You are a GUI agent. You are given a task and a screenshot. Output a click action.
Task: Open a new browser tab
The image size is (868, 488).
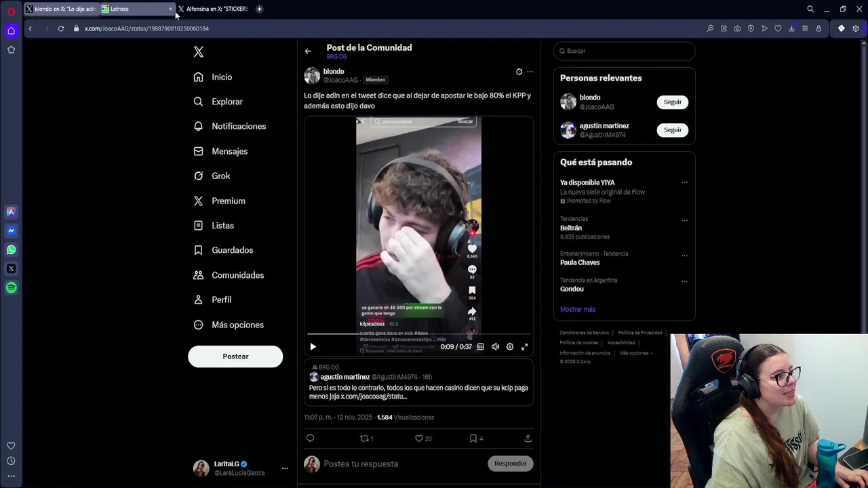(x=259, y=9)
